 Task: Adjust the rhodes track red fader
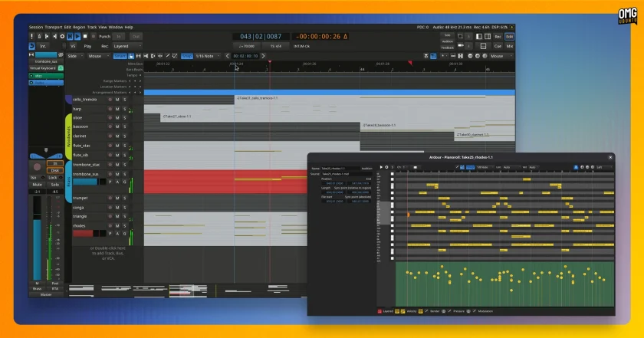pos(89,233)
